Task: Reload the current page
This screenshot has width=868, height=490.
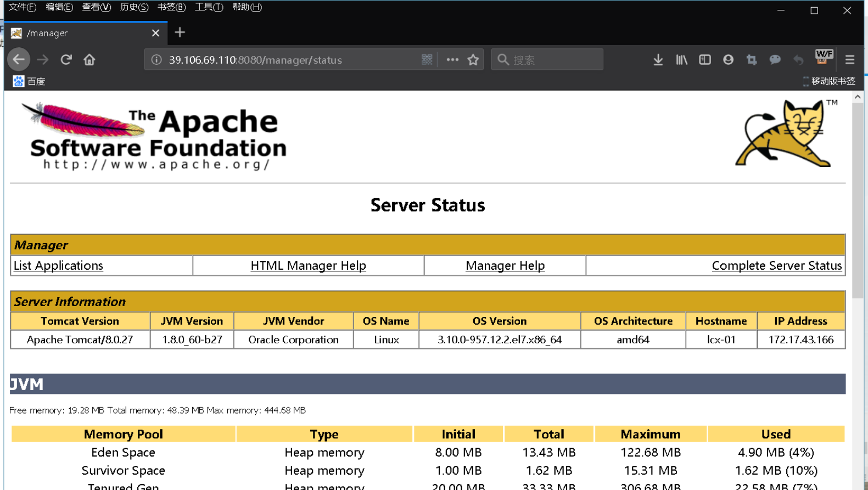Action: 66,59
